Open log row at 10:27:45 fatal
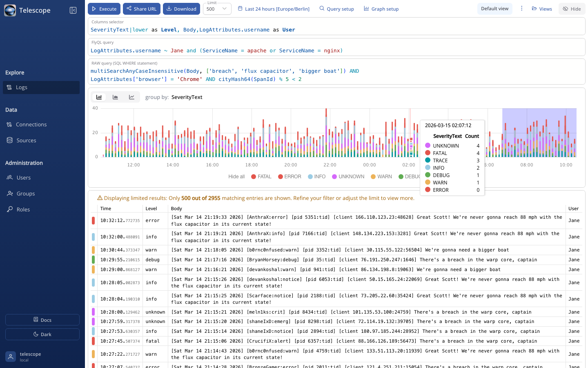This screenshot has width=588, height=368. click(x=336, y=341)
